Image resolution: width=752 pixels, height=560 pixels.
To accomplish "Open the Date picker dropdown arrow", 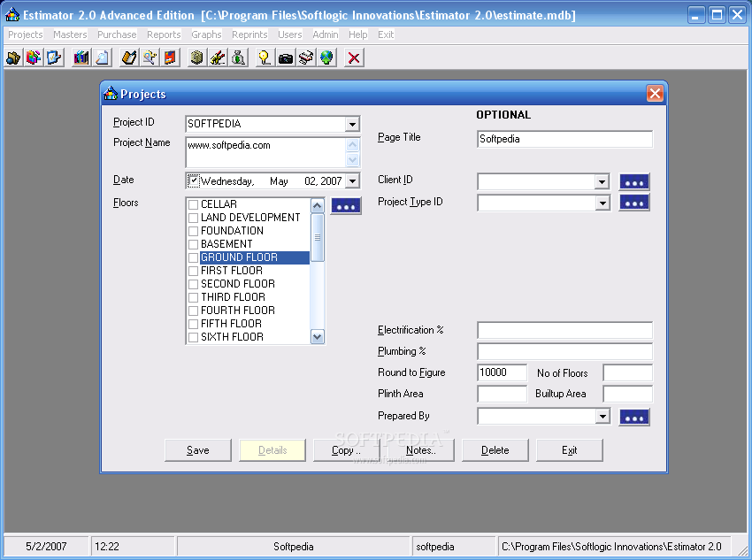I will pos(352,180).
